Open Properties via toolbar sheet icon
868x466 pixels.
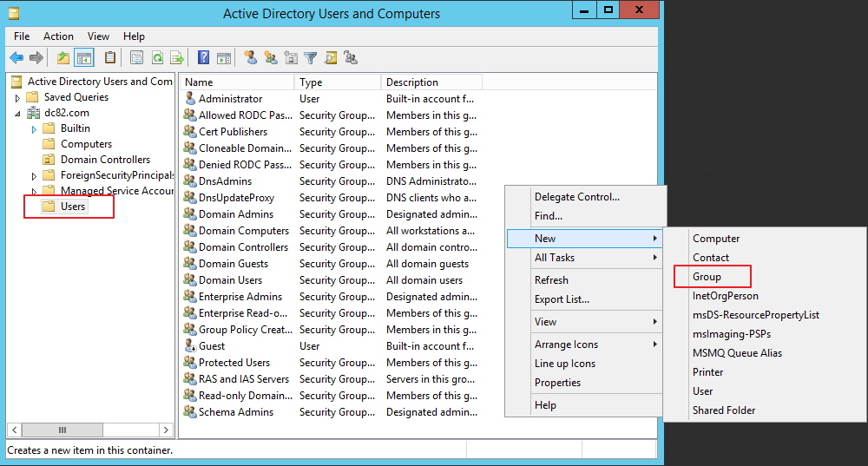137,57
